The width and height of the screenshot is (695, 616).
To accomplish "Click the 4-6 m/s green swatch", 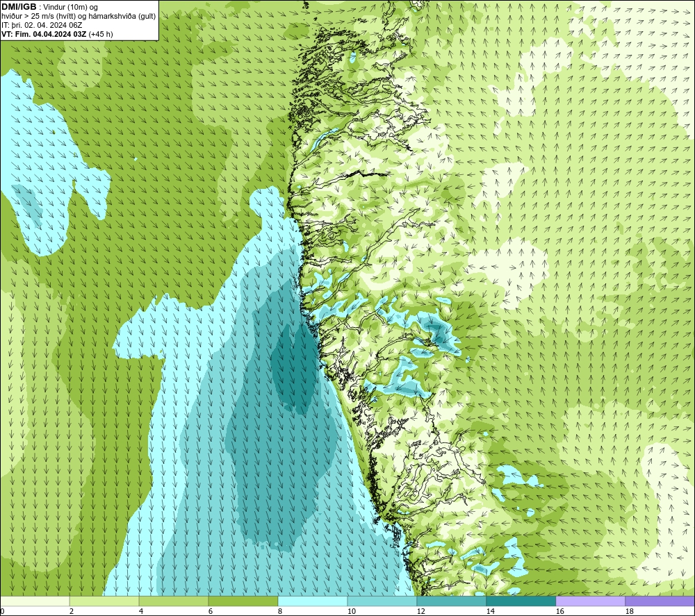I will tap(173, 601).
